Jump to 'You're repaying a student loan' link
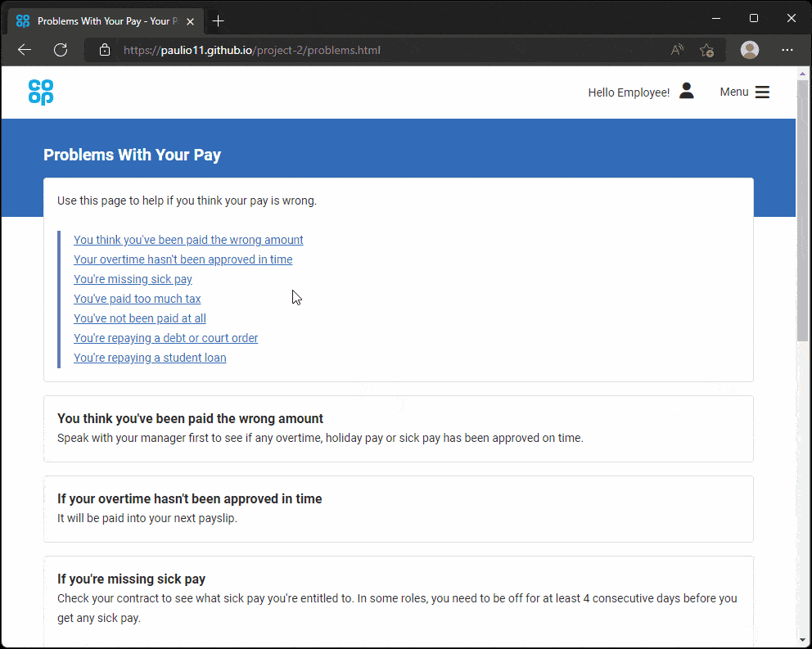The width and height of the screenshot is (812, 649). [x=150, y=358]
